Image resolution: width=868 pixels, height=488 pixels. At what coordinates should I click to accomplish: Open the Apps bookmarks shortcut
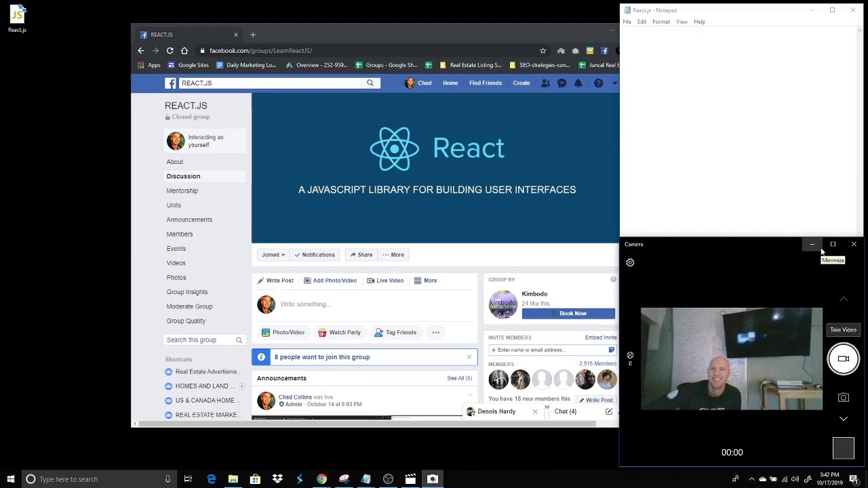click(x=149, y=65)
